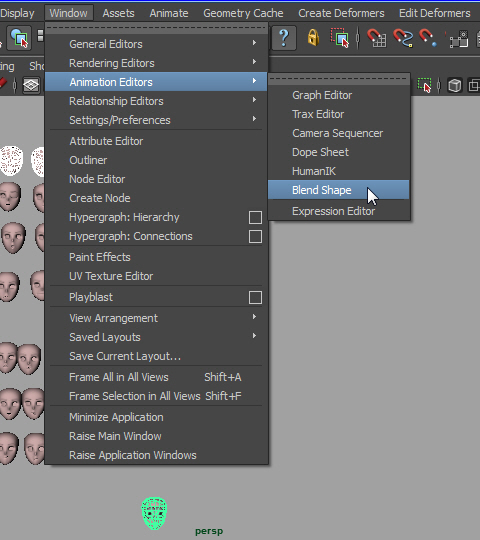This screenshot has width=480, height=540.
Task: Click the select by object type icon
Action: [20, 38]
